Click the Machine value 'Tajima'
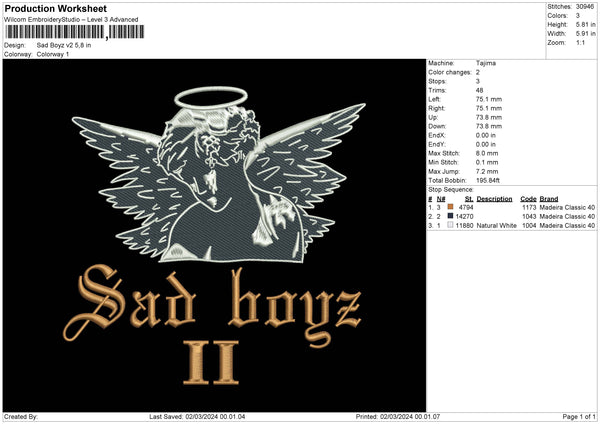 486,63
